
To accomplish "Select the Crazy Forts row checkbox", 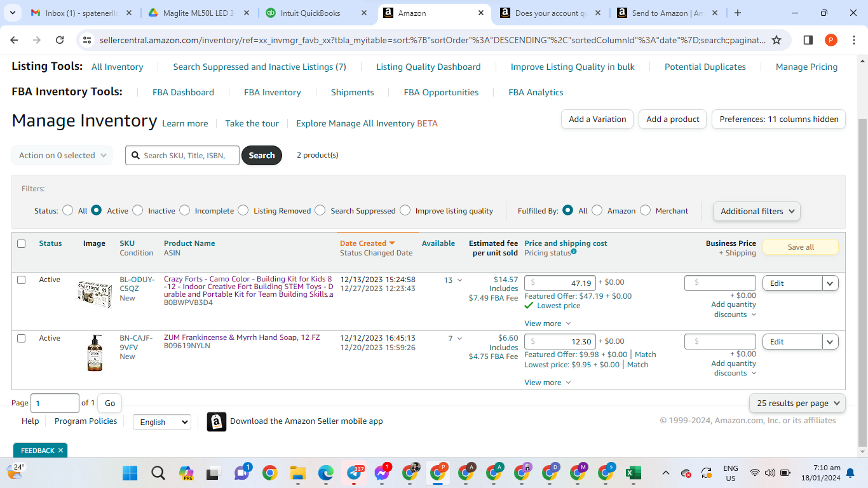I will 22,280.
